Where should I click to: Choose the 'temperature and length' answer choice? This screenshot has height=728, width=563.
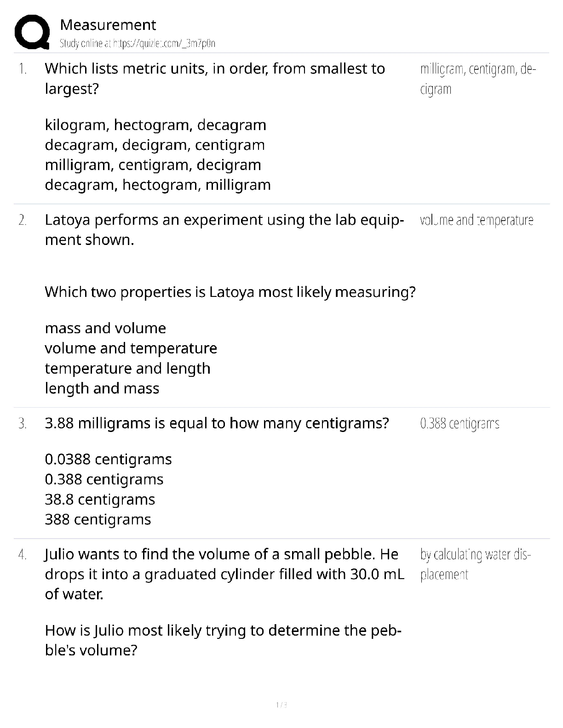point(127,369)
